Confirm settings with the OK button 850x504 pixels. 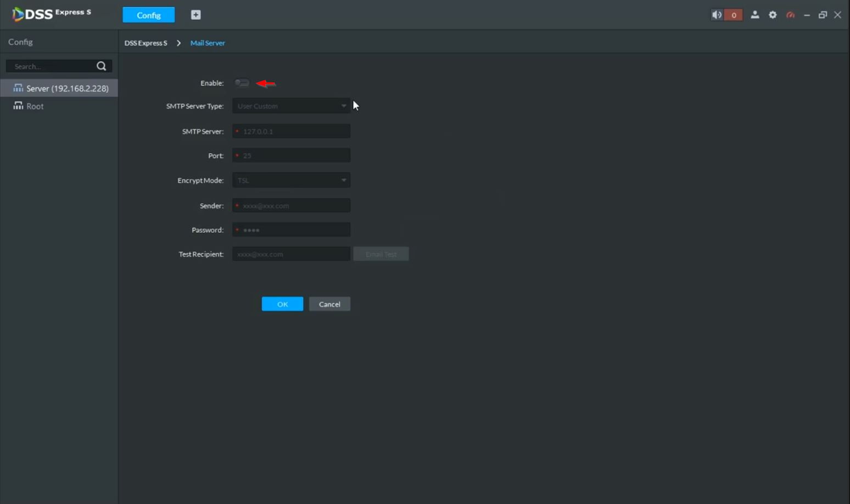click(x=282, y=304)
